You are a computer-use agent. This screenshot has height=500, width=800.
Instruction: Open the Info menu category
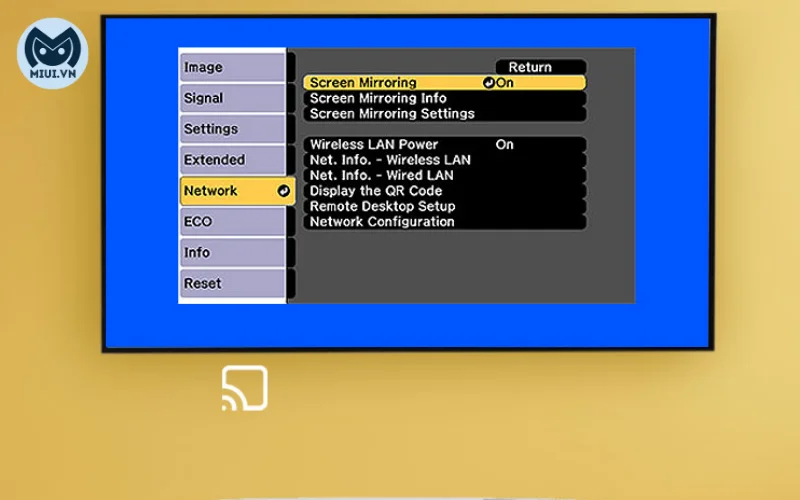[x=233, y=253]
